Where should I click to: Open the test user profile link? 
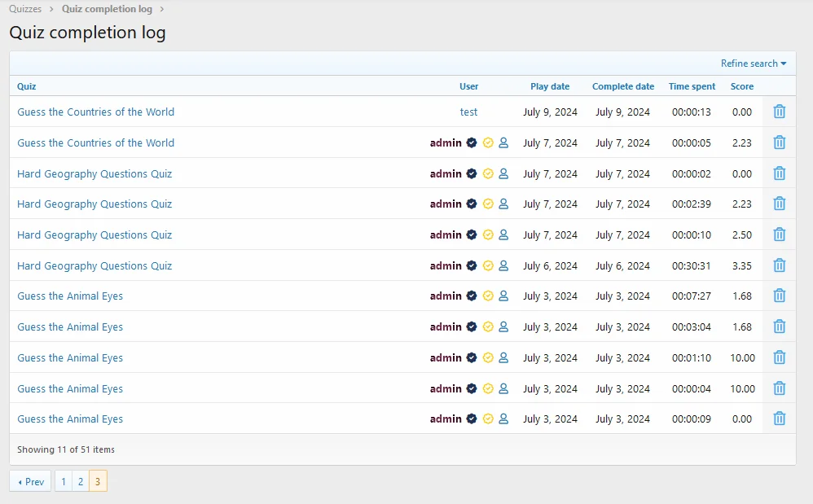click(x=468, y=112)
